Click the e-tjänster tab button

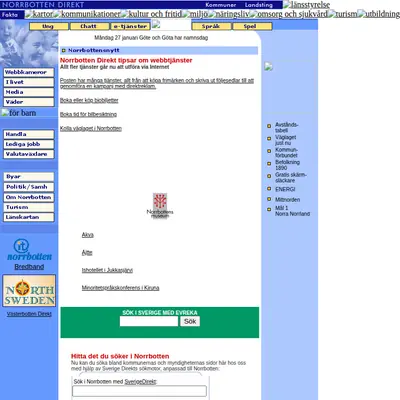pos(130,26)
